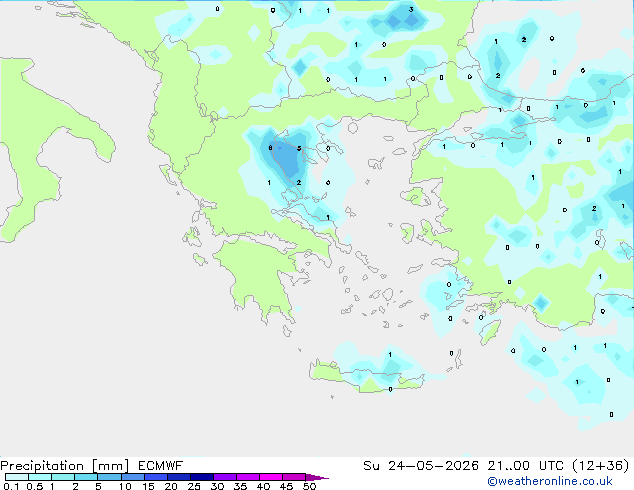
Task: Choose the 20–25 mm legend color box
Action: [179, 477]
